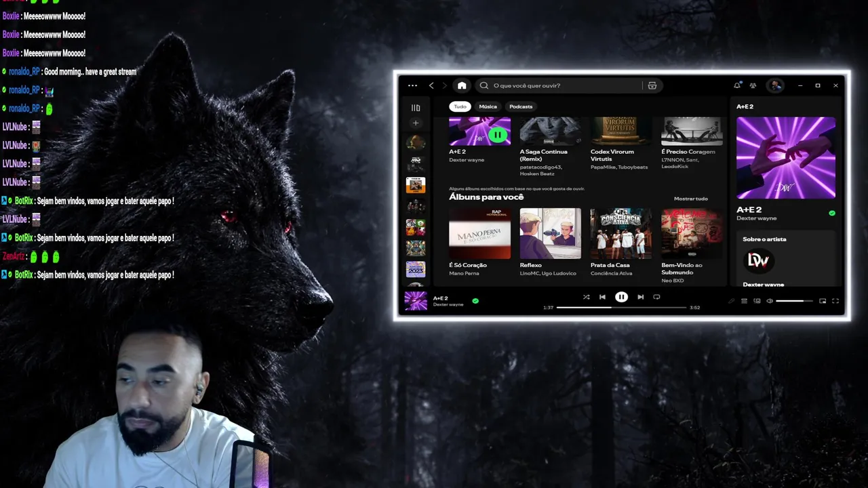The width and height of the screenshot is (868, 488).
Task: Open the lyrics microphone icon
Action: pyautogui.click(x=731, y=301)
